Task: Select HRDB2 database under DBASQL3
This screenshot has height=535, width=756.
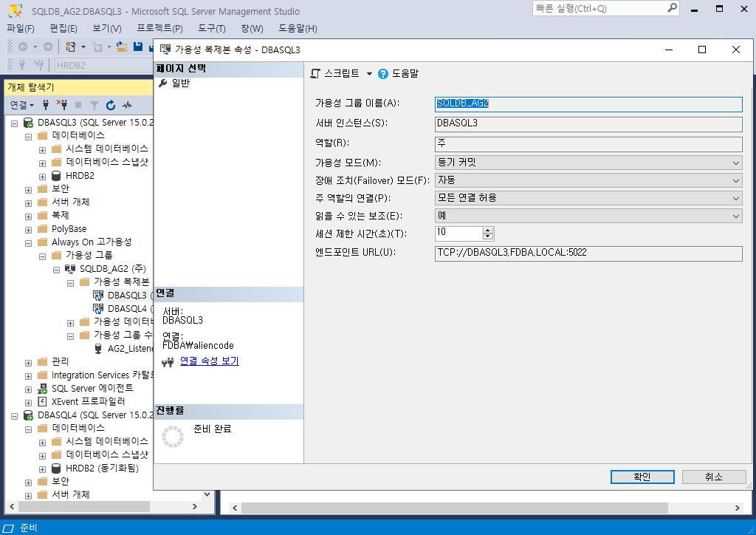Action: (x=80, y=176)
